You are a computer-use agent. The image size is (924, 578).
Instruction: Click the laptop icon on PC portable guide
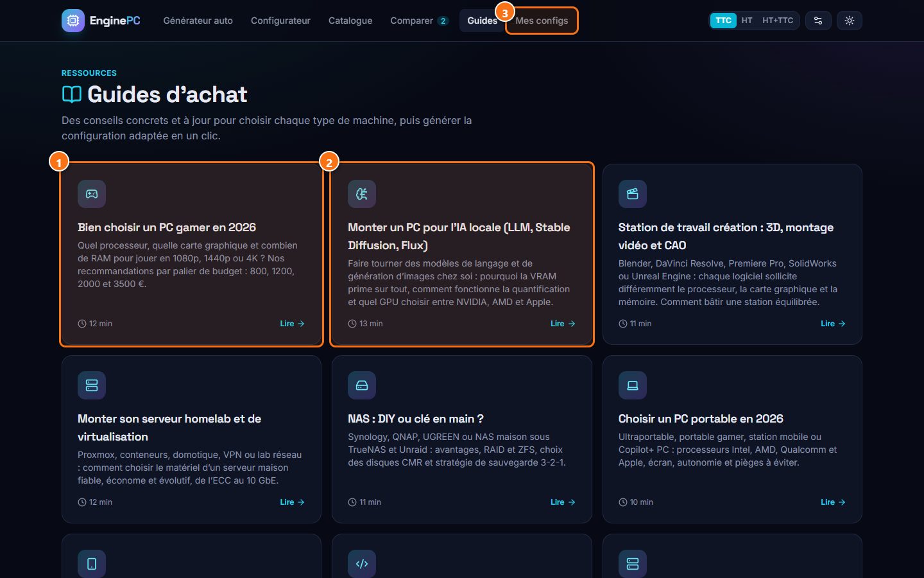[633, 385]
